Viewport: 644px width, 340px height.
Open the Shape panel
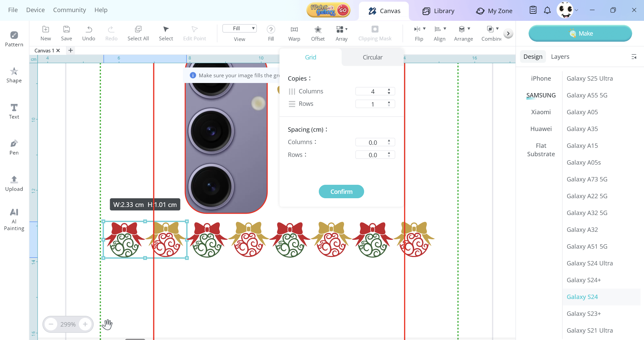tap(14, 75)
